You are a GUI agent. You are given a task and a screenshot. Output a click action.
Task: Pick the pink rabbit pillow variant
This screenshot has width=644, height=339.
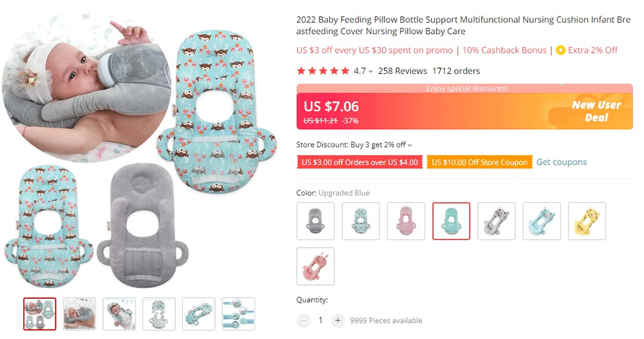(316, 266)
